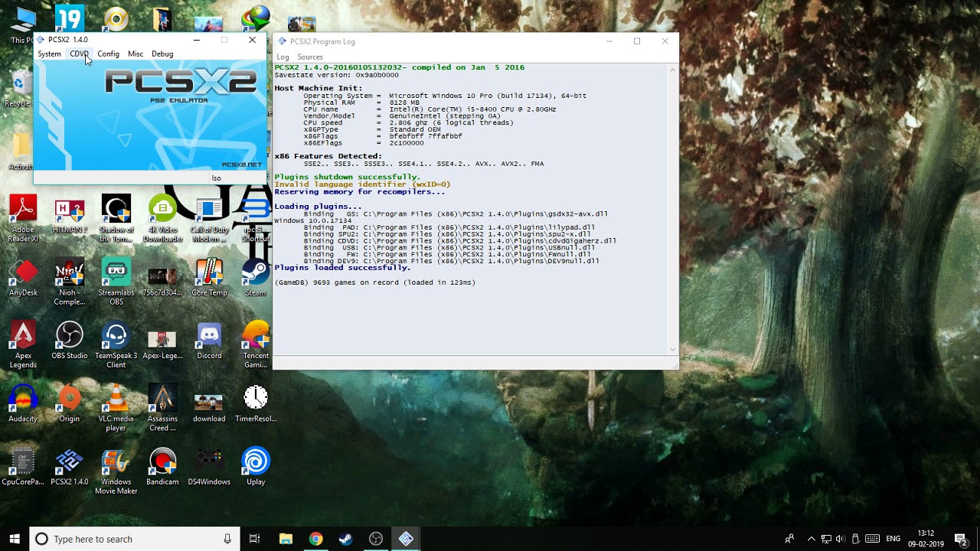Open the Log menu in Program Log window
Screen dimensions: 980x551
pos(283,57)
